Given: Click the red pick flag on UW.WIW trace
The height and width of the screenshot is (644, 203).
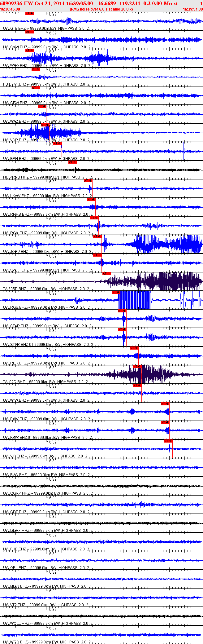Looking at the screenshot, I should point(137,385).
